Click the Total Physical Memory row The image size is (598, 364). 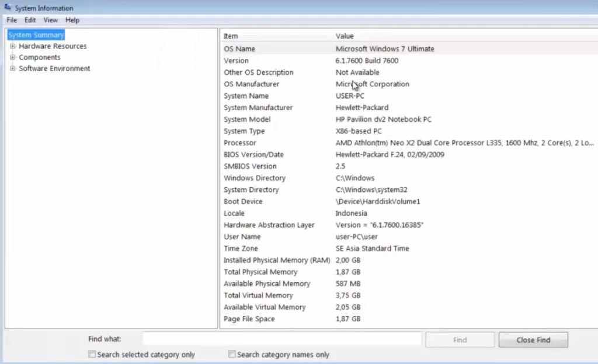409,272
